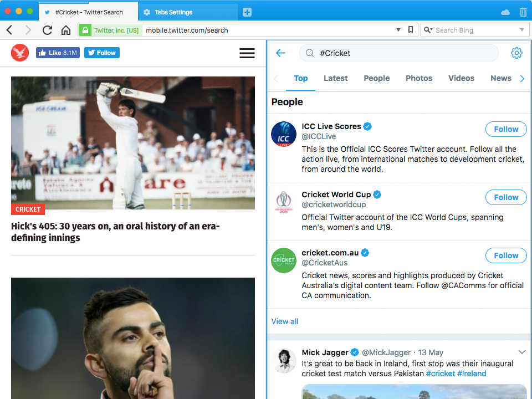Select the News search results tab
This screenshot has width=532, height=399.
[x=501, y=78]
